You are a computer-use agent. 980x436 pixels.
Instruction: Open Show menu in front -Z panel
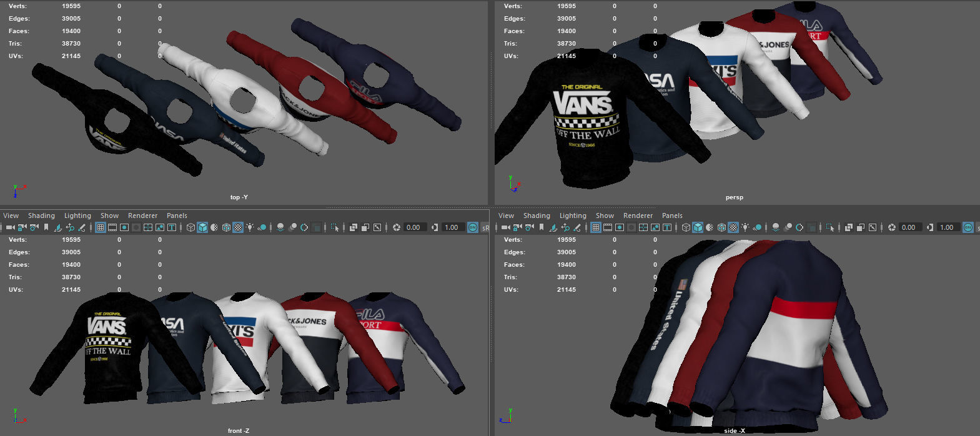pos(109,216)
